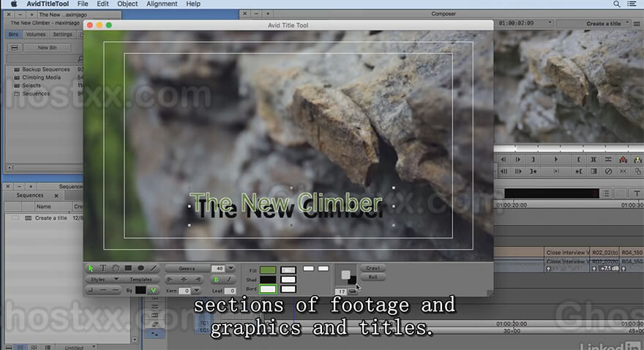Click the Lead value field

(231, 291)
